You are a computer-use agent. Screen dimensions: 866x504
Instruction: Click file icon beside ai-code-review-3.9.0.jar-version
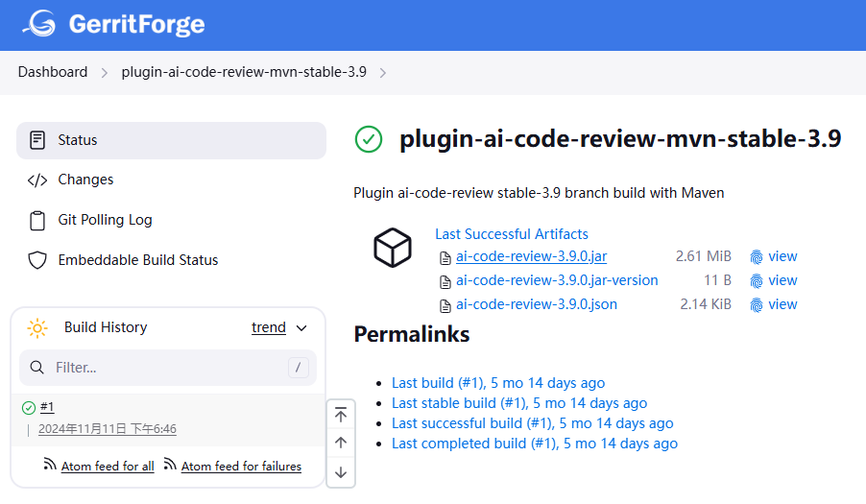pos(445,282)
